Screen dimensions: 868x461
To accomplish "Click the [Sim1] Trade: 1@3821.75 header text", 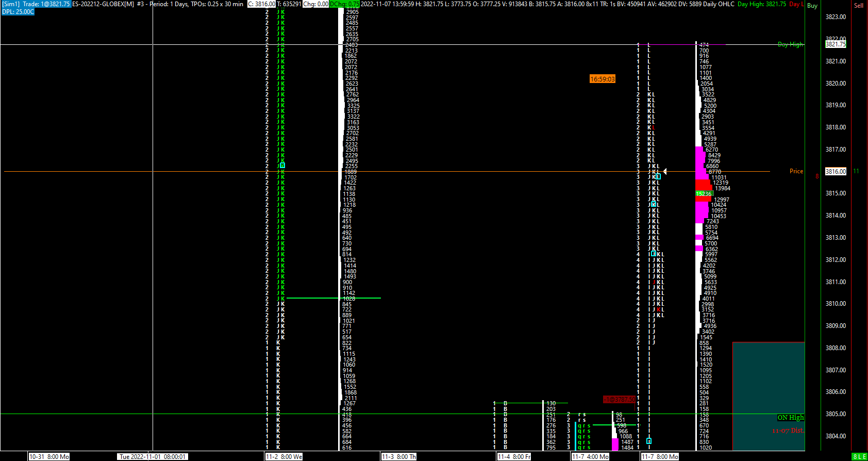I will click(36, 4).
